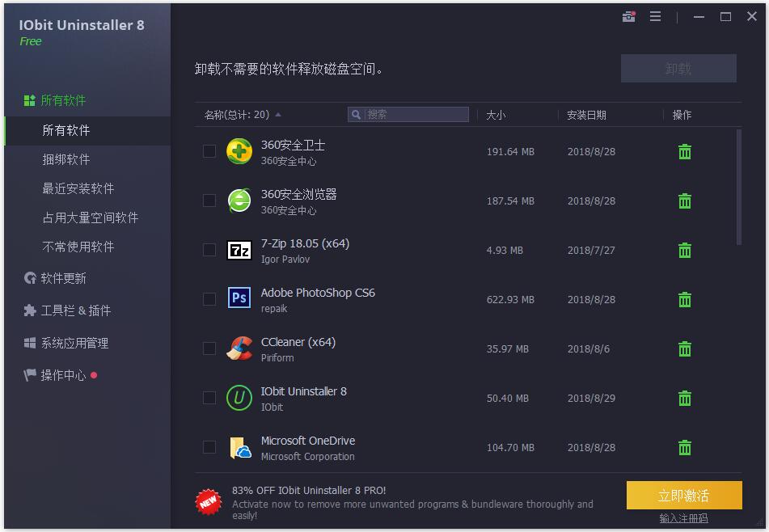769x532 pixels.
Task: Tick the checkbox for 360安全浏览器
Action: click(209, 201)
